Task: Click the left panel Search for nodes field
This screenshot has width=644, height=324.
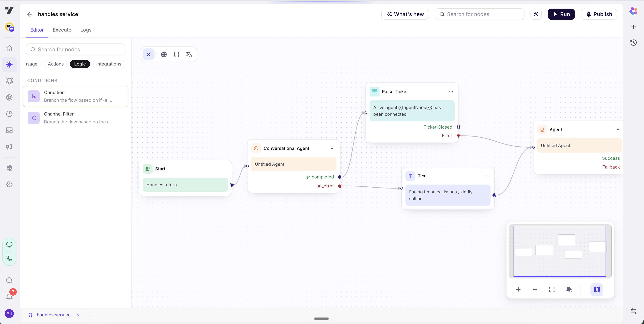Action: click(75, 49)
